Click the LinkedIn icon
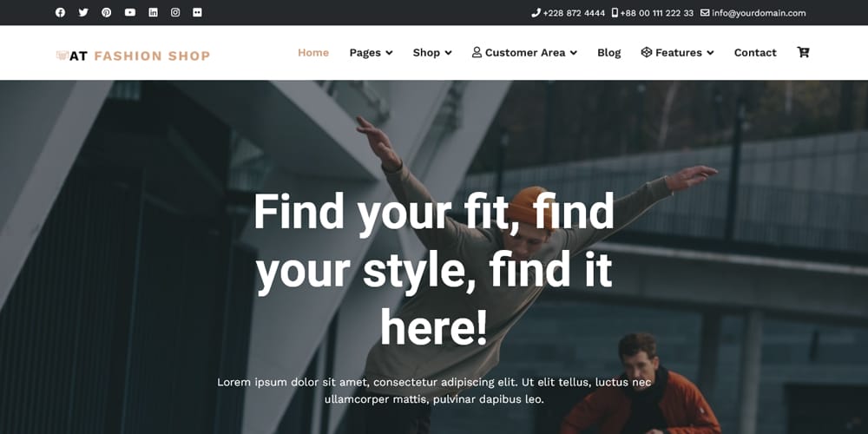The width and height of the screenshot is (868, 434). (154, 12)
